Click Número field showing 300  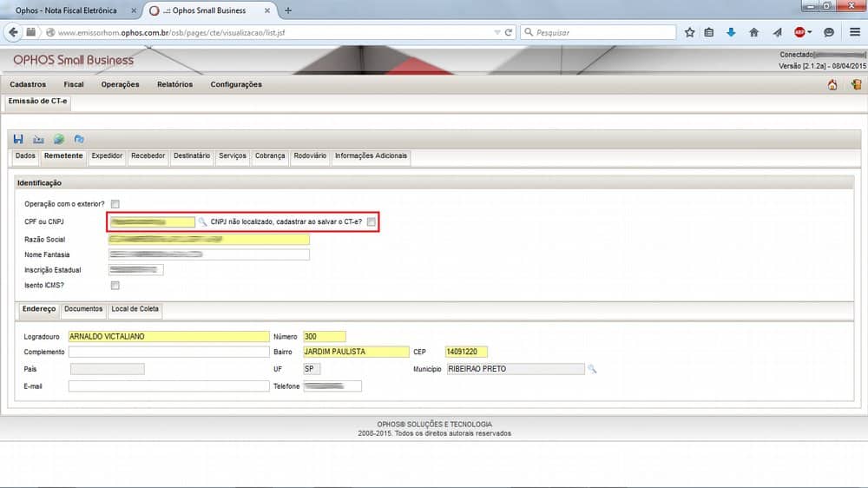coord(325,337)
